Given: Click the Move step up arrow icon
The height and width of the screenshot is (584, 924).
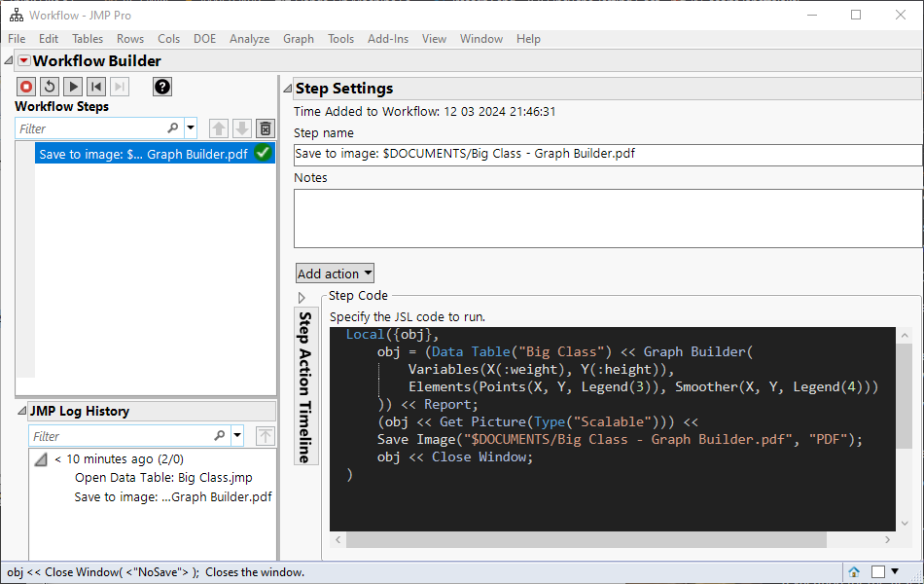Looking at the screenshot, I should tap(219, 128).
